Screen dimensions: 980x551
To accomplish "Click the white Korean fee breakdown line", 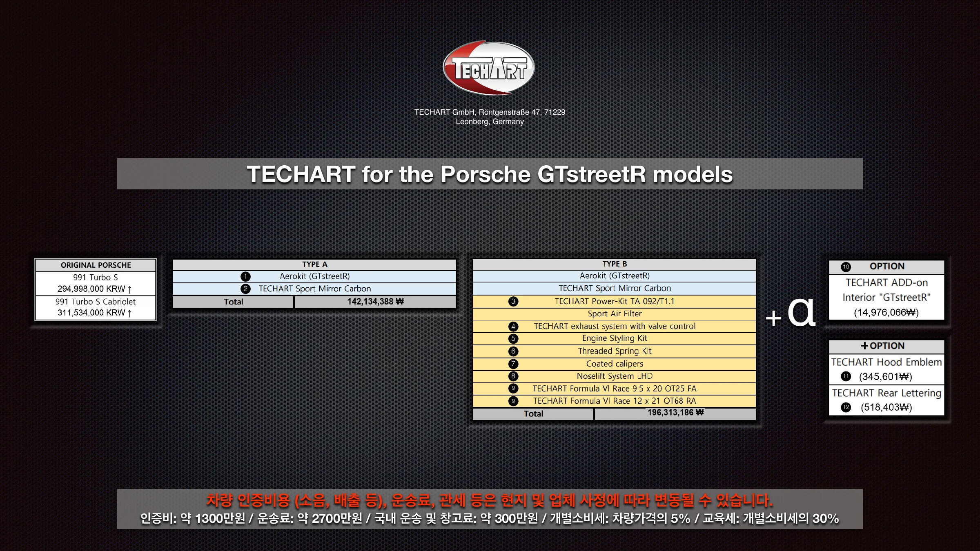I will (x=490, y=518).
